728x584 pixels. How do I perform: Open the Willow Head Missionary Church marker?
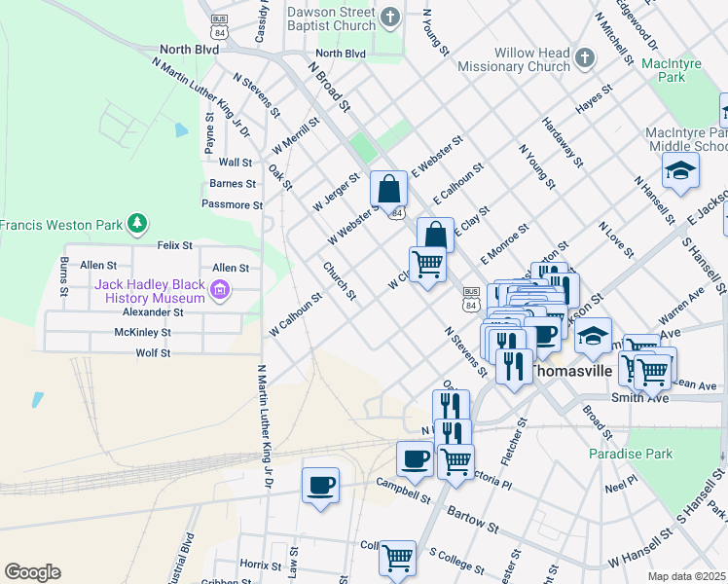584,58
